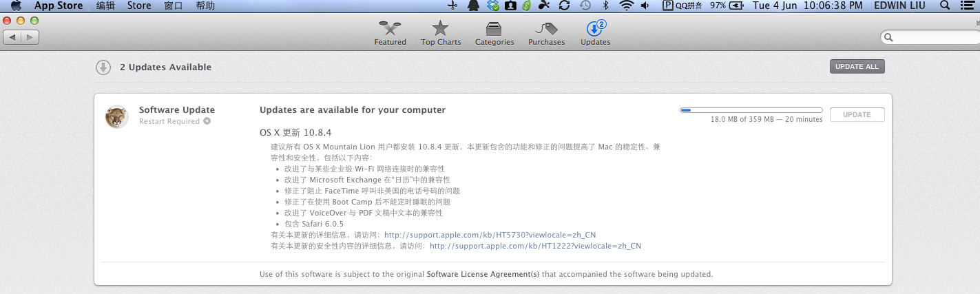Open the HT5730 support link

(490, 235)
